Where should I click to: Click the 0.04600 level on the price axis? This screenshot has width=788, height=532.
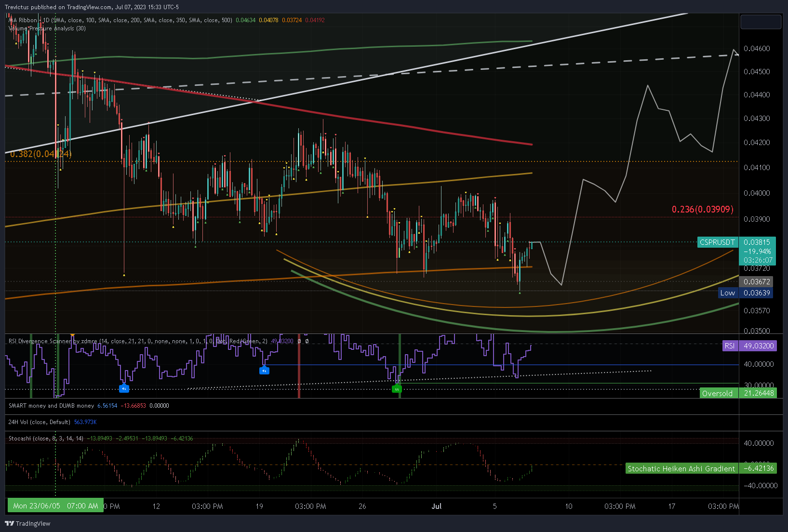[x=757, y=49]
